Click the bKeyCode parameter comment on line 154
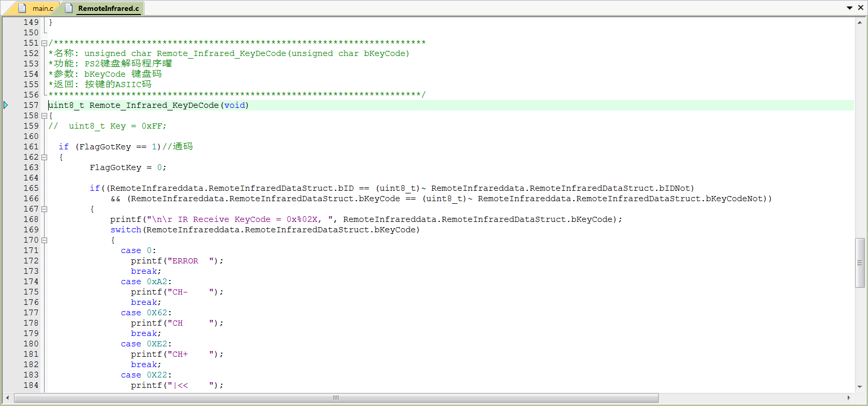 (105, 74)
